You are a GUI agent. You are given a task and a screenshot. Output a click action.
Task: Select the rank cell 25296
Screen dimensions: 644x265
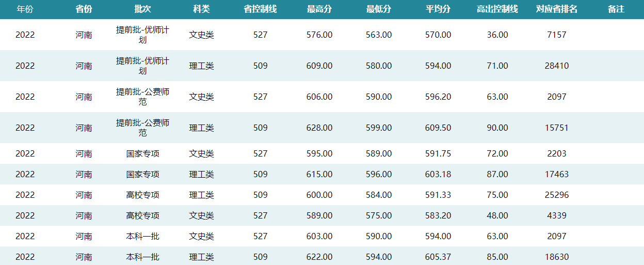[x=557, y=195]
